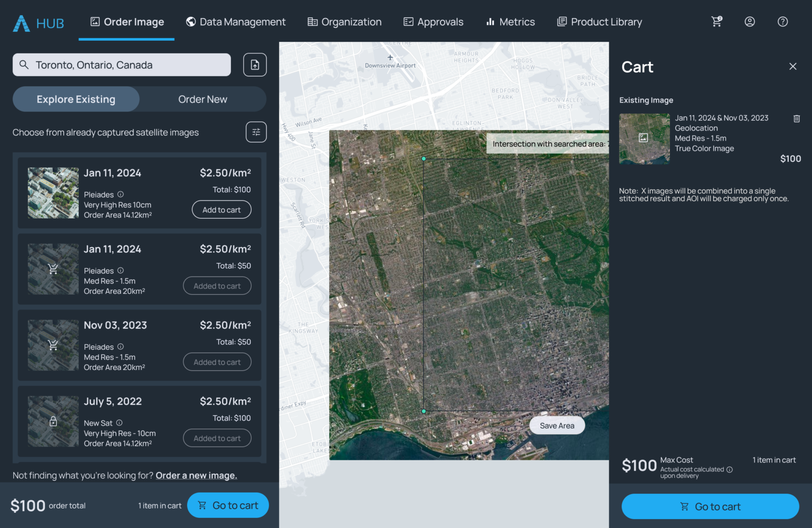Switch to the Order New tab
Viewport: 812px width, 528px height.
(x=202, y=99)
